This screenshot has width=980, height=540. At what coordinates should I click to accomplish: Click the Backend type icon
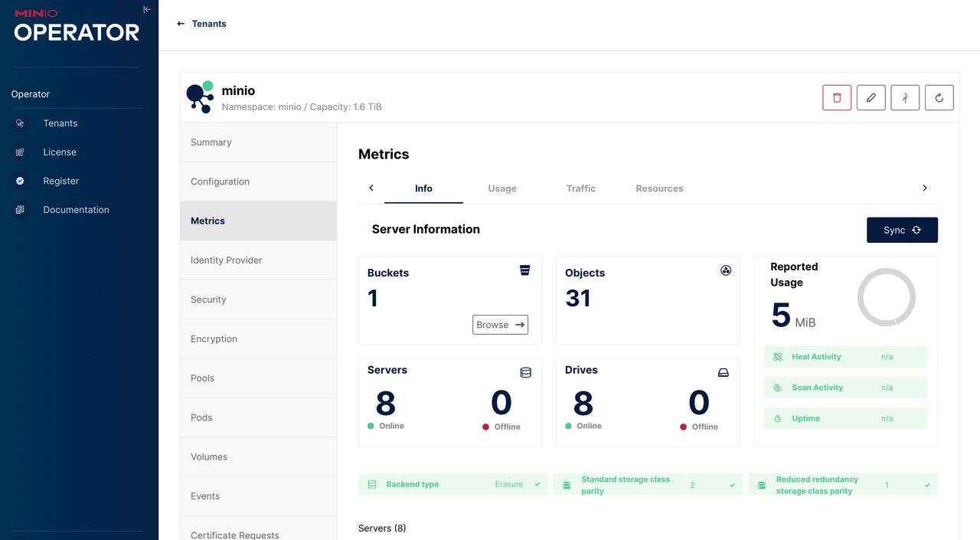point(372,485)
